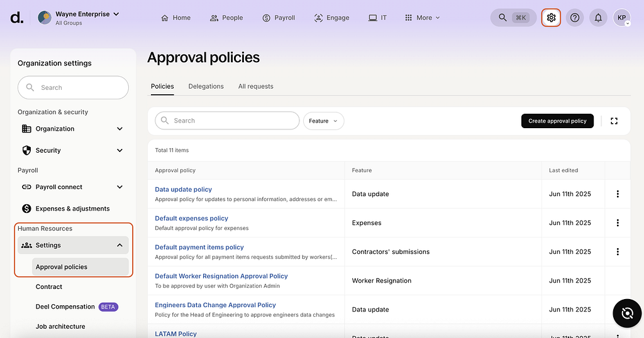This screenshot has width=644, height=338.
Task: Click the Payroll connect link icon
Action: (26, 187)
